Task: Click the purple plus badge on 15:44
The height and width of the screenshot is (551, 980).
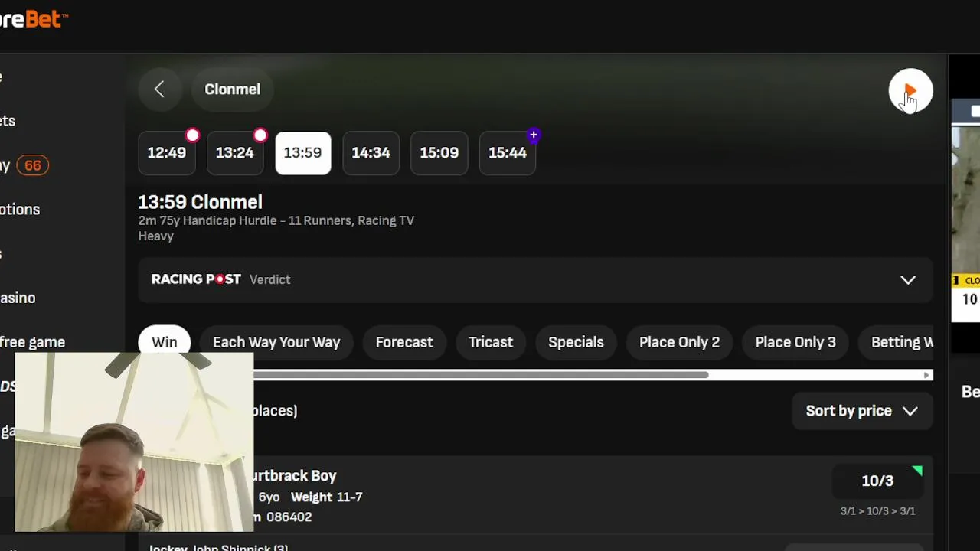Action: 534,135
